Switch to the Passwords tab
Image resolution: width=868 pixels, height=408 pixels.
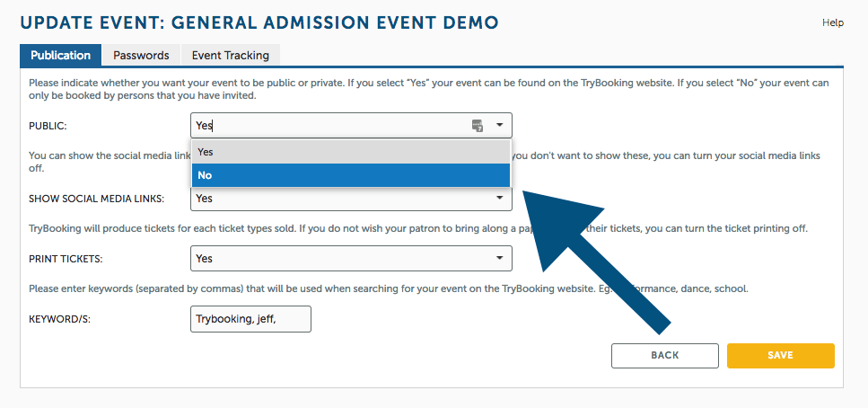[x=141, y=56]
